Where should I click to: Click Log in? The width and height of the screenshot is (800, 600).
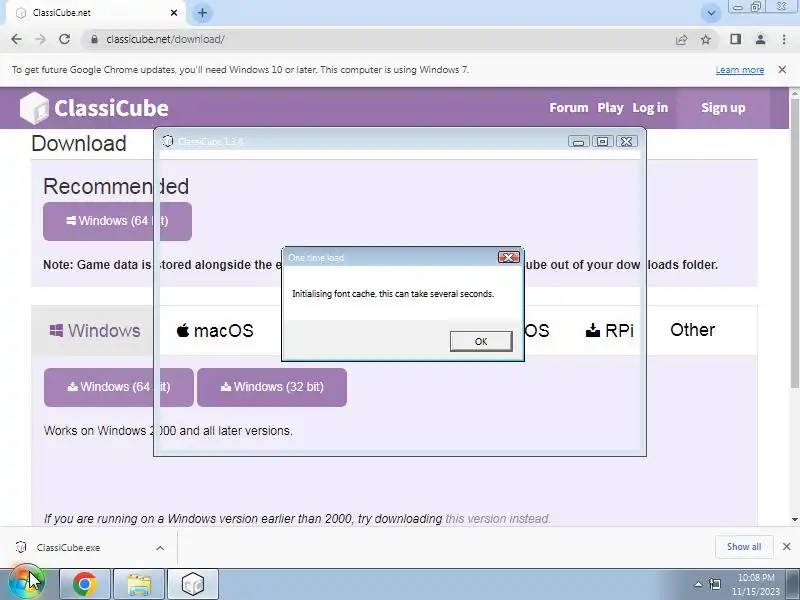pos(650,108)
